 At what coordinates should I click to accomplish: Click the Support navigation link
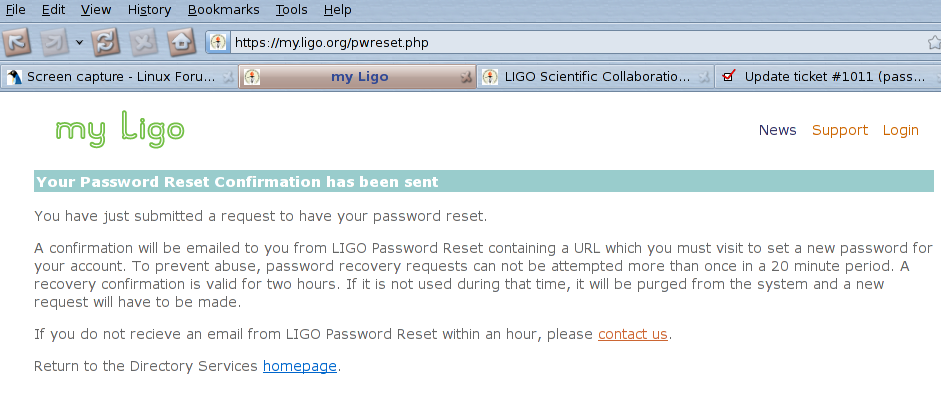click(840, 130)
